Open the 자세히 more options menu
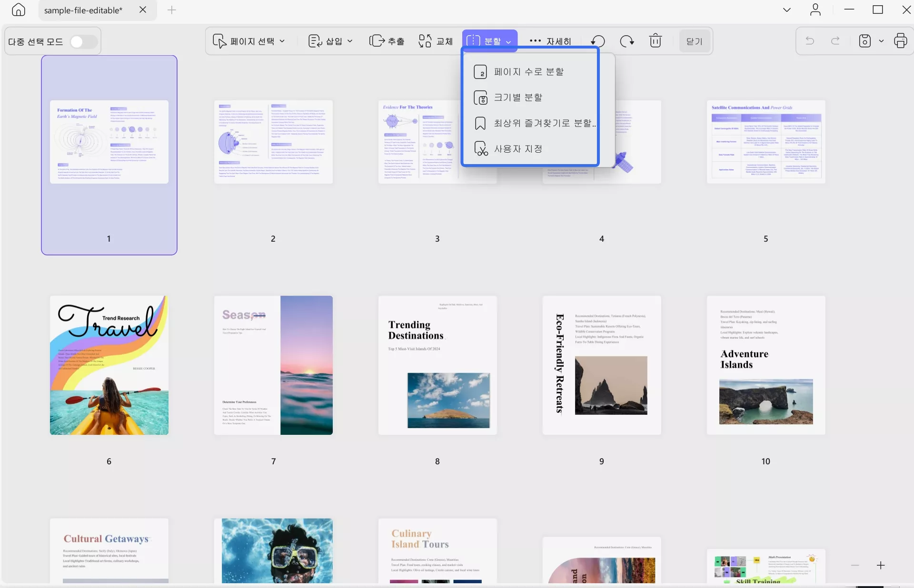Image resolution: width=914 pixels, height=588 pixels. (550, 41)
